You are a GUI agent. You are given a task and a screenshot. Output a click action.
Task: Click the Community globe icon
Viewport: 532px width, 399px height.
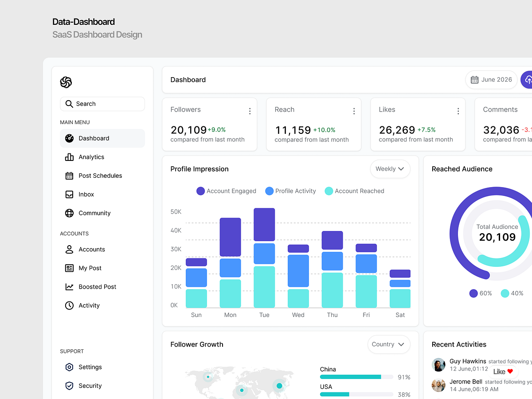[69, 213]
